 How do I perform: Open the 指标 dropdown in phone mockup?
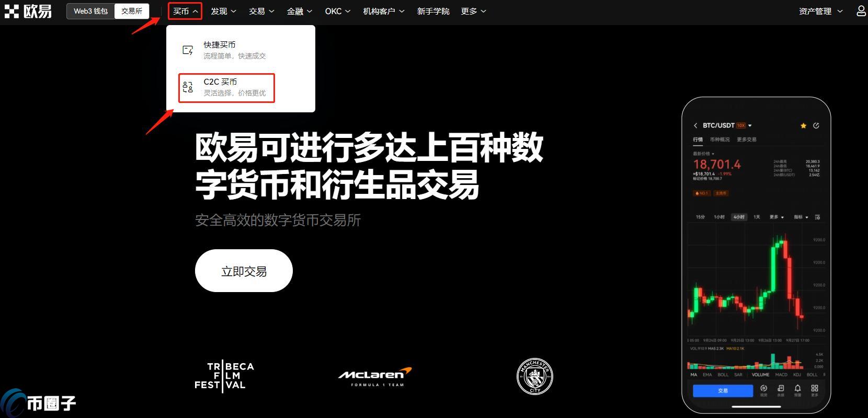(x=801, y=217)
